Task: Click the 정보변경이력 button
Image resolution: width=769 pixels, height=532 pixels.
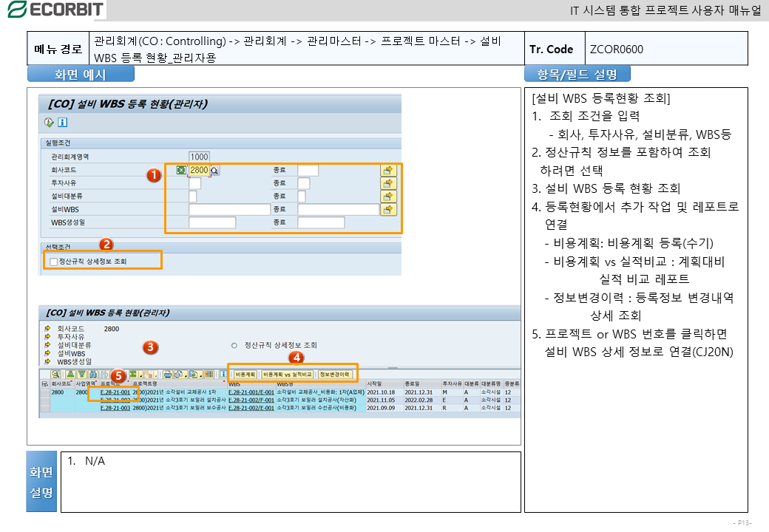Action: point(334,375)
